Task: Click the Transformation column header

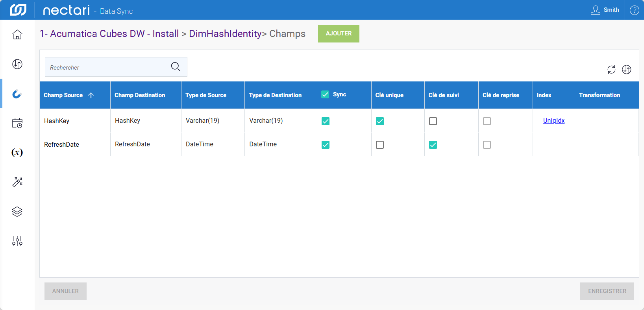Action: click(607, 95)
